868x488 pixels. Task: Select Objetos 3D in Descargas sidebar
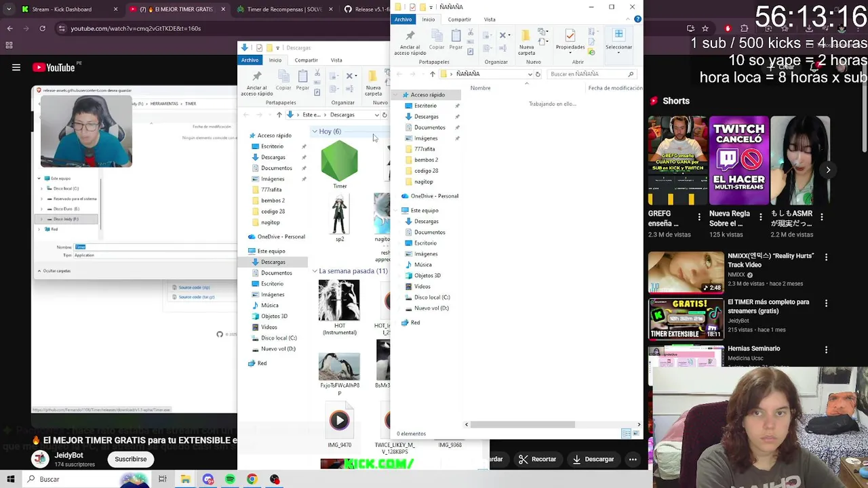coord(274,317)
